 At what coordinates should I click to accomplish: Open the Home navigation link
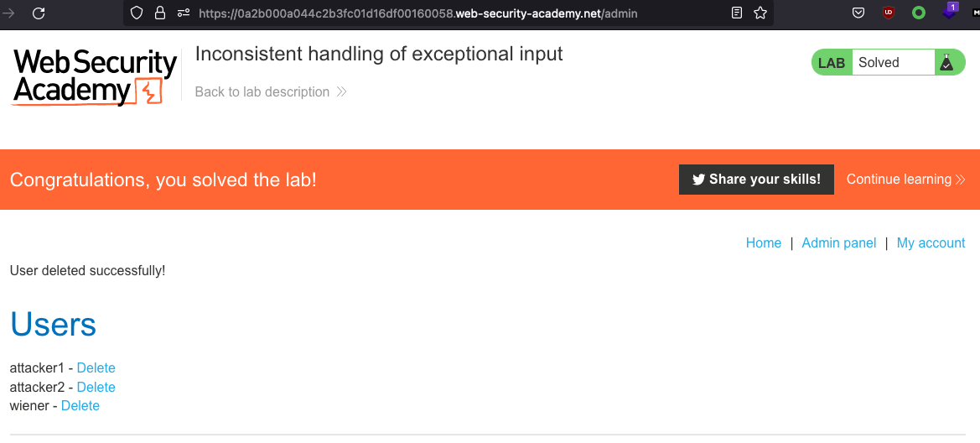(x=764, y=243)
